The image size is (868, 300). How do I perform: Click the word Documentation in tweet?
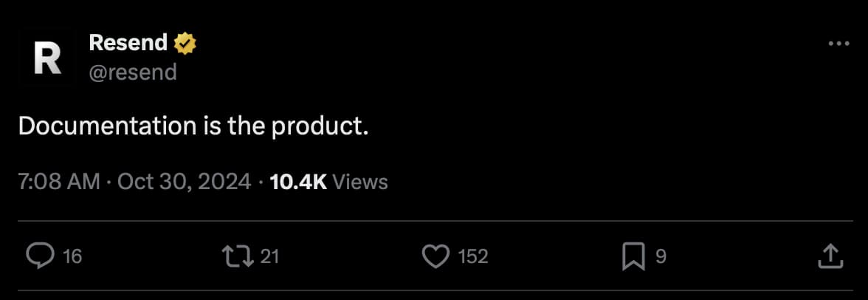106,126
